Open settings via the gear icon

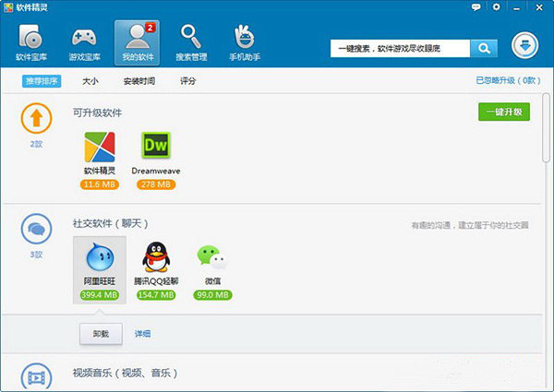(497, 6)
